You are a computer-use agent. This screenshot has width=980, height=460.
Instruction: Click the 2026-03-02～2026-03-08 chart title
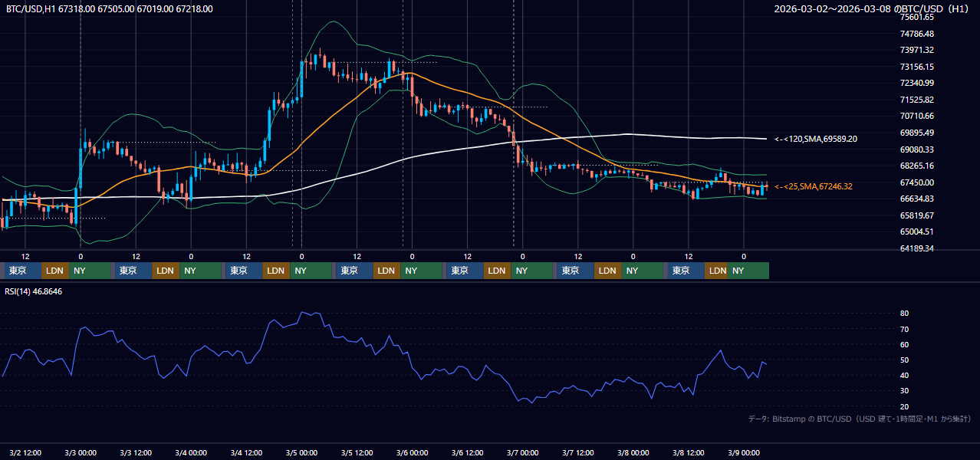coord(872,9)
